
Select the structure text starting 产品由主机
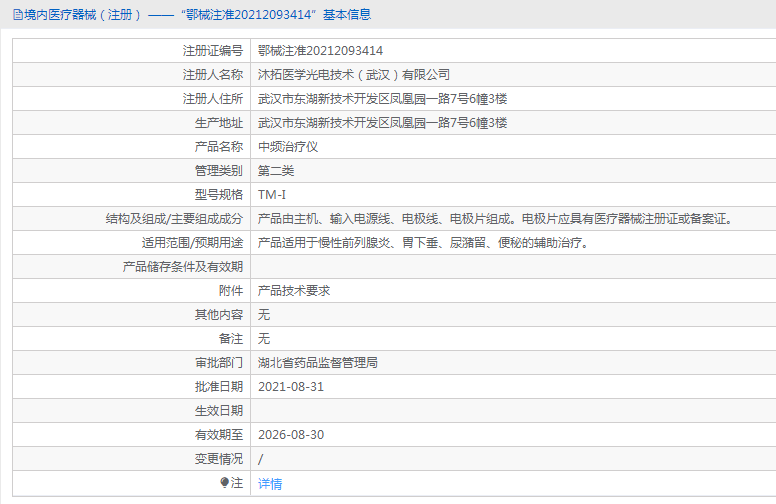click(x=497, y=219)
